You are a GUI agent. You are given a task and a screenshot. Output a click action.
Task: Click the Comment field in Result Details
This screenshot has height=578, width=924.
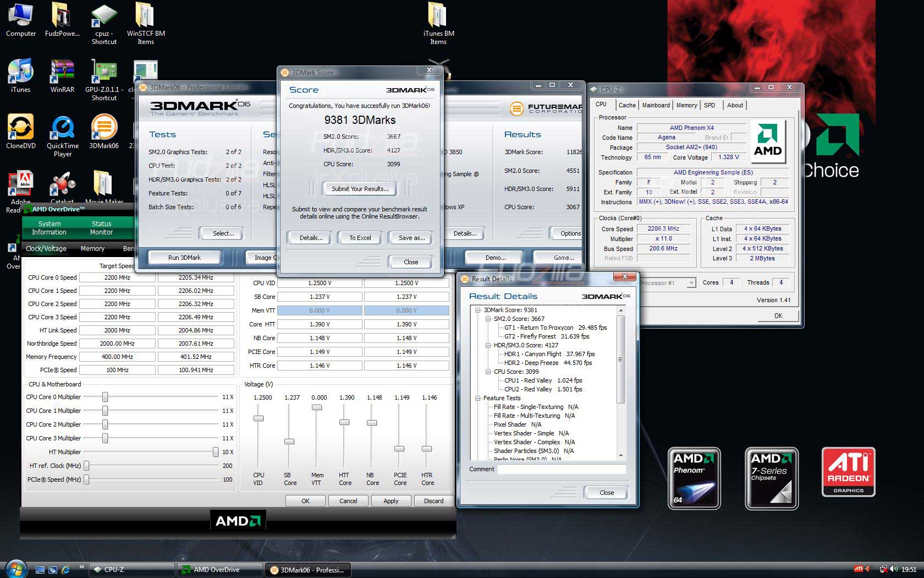pos(561,469)
